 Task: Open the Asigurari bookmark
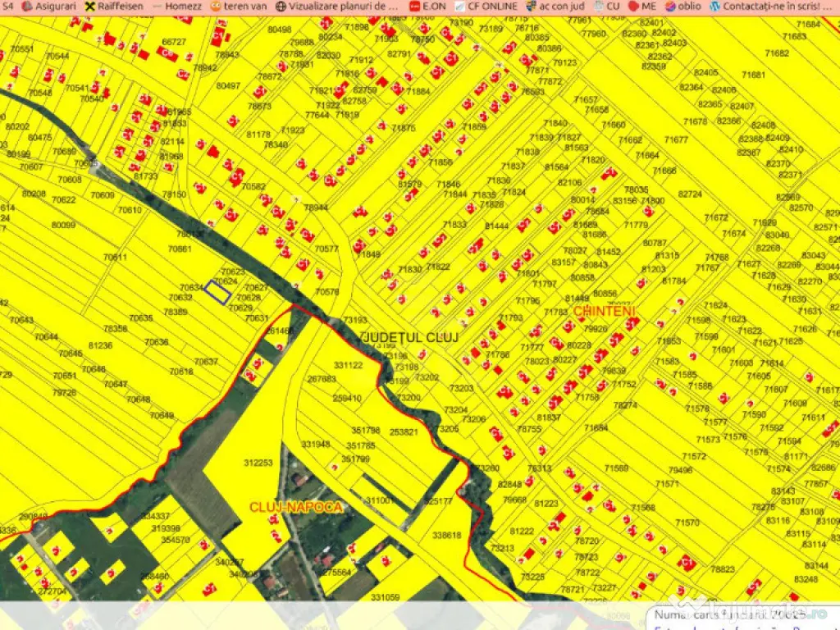click(x=48, y=6)
